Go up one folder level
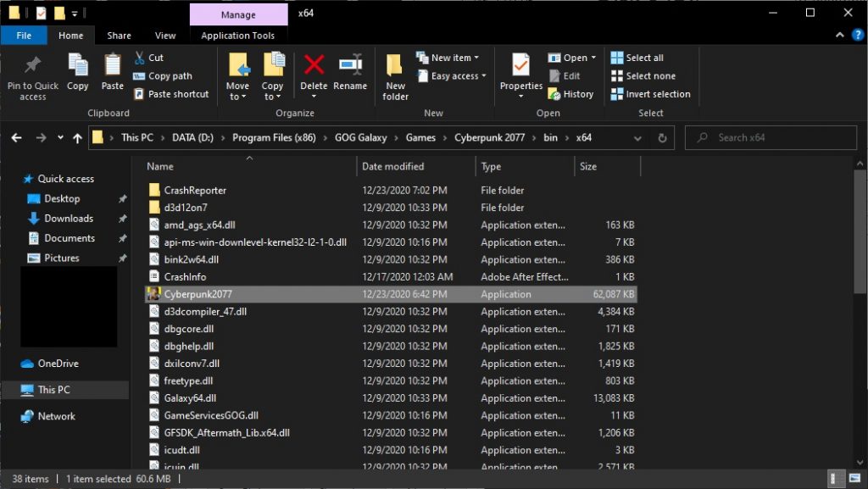 coord(77,138)
